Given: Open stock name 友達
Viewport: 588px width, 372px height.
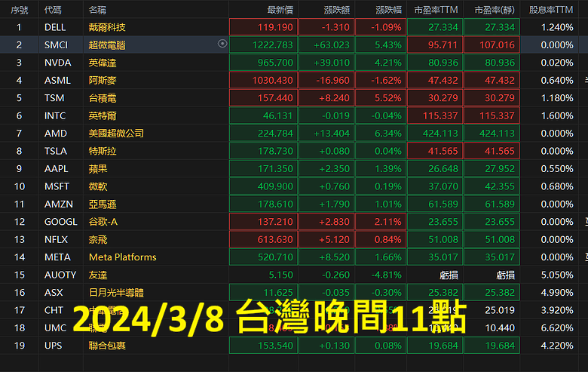Looking at the screenshot, I should pyautogui.click(x=98, y=275).
